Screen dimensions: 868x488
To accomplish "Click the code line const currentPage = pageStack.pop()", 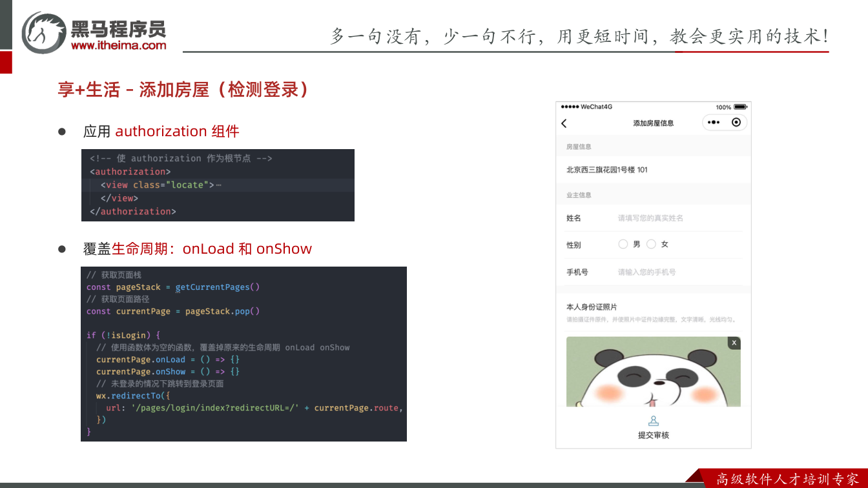I will click(x=173, y=311).
